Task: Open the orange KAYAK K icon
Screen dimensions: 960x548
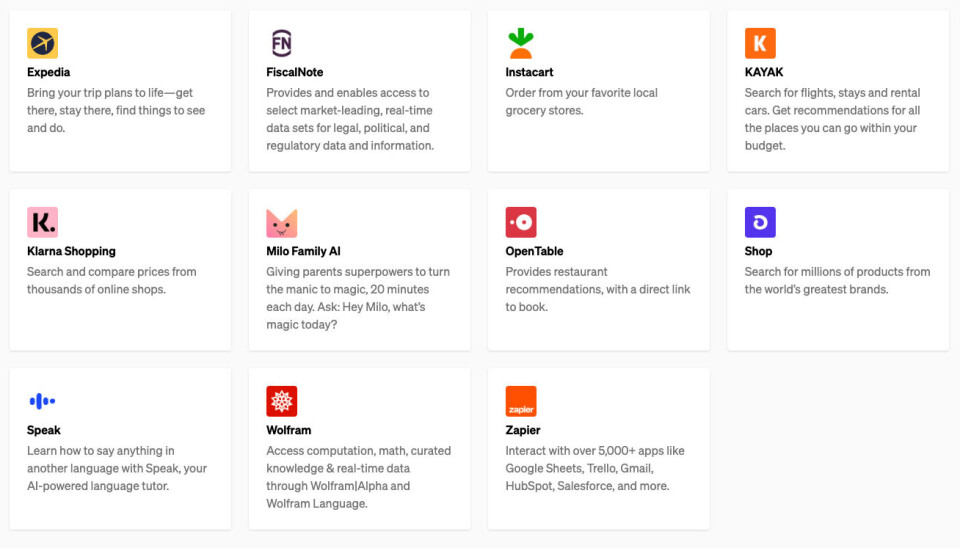Action: click(760, 43)
